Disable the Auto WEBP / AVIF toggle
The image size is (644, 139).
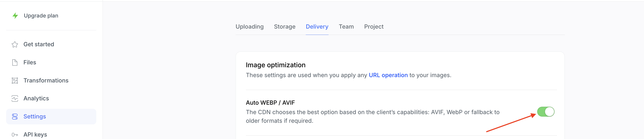point(545,112)
